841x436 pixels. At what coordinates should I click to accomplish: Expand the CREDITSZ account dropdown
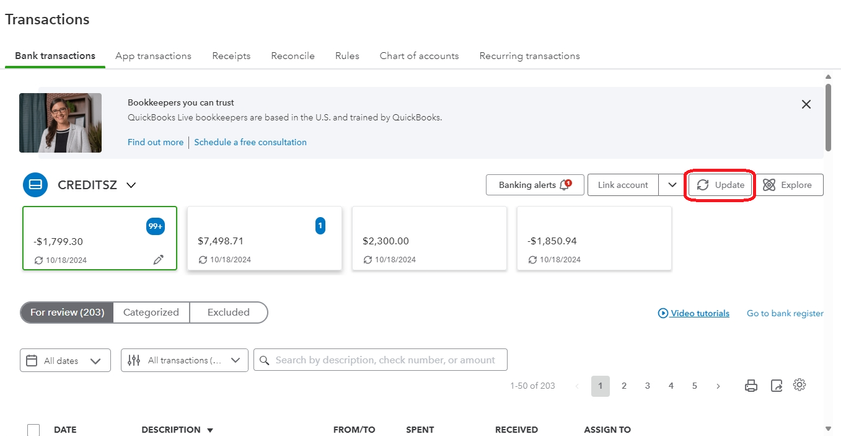coord(131,185)
